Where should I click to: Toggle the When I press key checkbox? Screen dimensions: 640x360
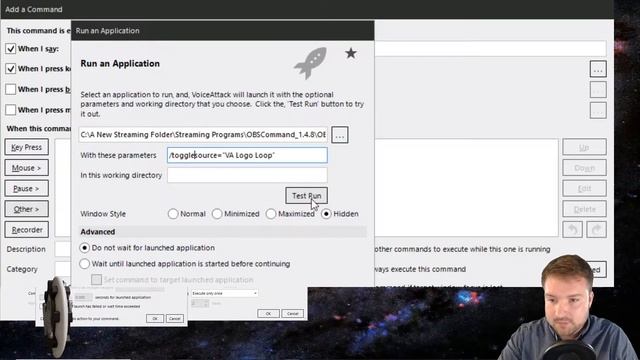pyautogui.click(x=11, y=69)
